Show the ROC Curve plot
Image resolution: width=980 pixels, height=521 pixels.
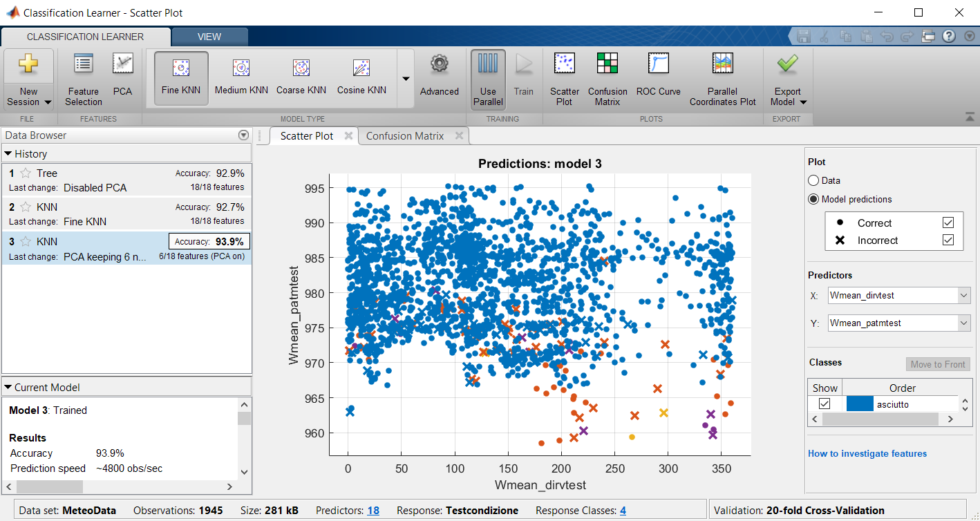[x=658, y=77]
